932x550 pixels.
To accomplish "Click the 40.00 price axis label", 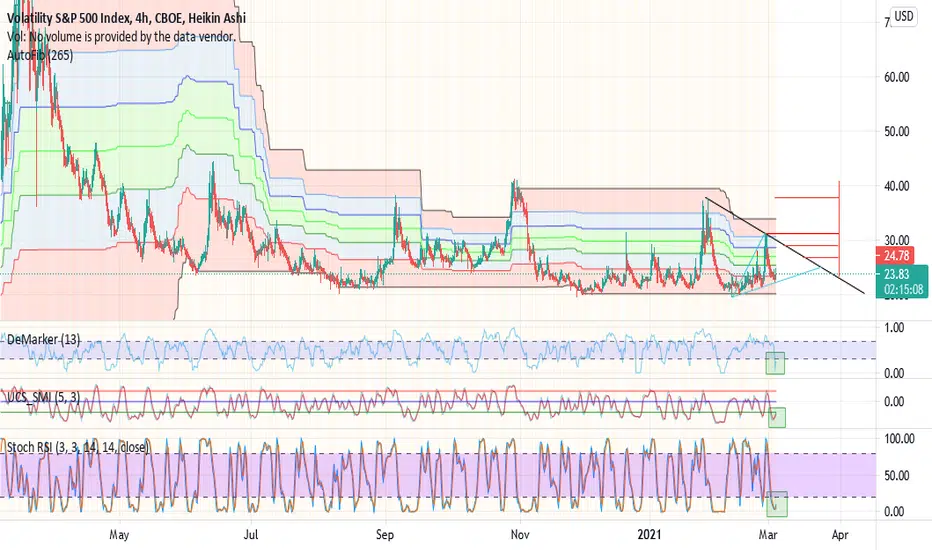I will [x=896, y=186].
